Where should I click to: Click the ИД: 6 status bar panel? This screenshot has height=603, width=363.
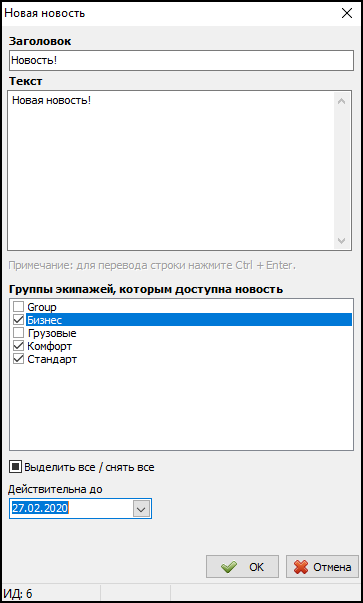click(52, 594)
